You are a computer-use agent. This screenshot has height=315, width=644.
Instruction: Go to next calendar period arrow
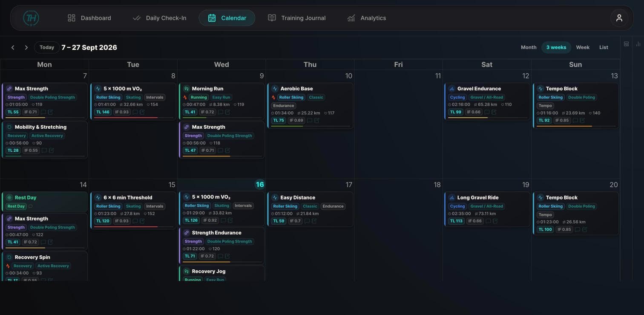pos(26,47)
